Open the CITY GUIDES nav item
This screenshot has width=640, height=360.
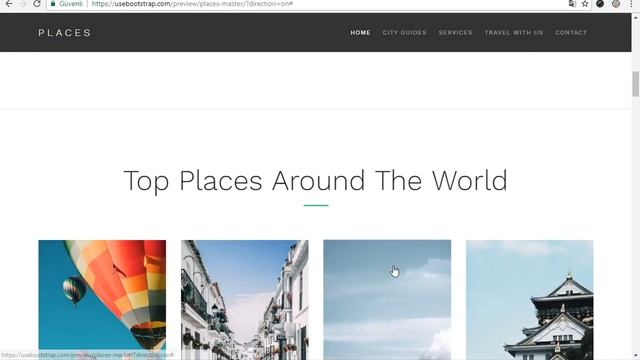click(x=404, y=33)
